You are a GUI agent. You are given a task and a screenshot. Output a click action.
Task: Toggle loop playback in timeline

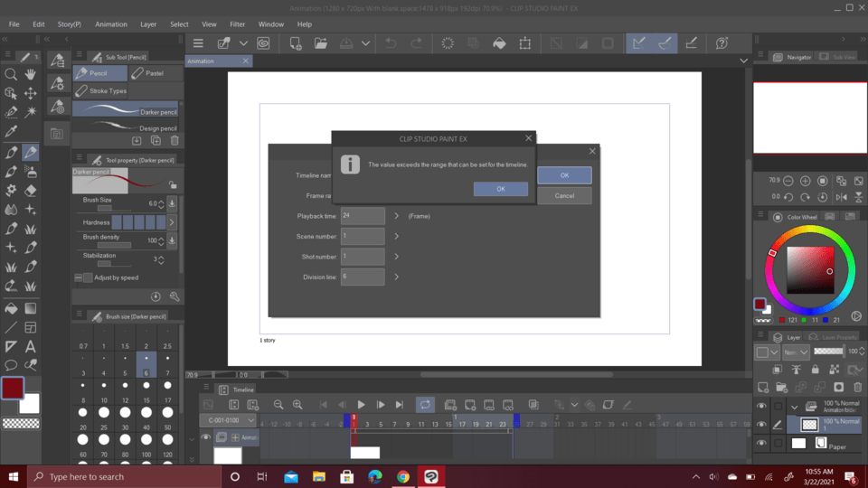[425, 405]
